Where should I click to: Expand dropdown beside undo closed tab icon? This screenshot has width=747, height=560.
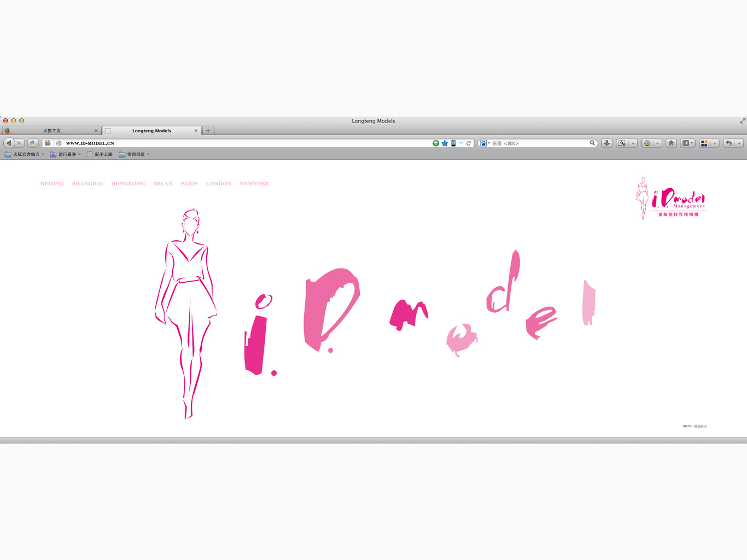739,143
